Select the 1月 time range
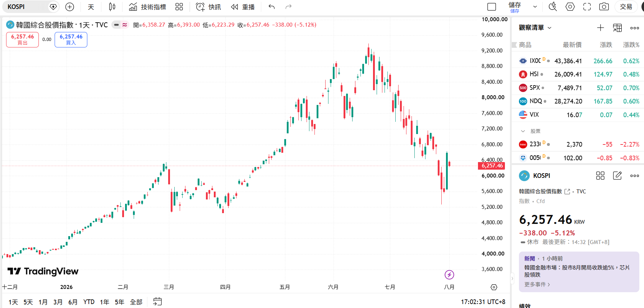 [43, 302]
